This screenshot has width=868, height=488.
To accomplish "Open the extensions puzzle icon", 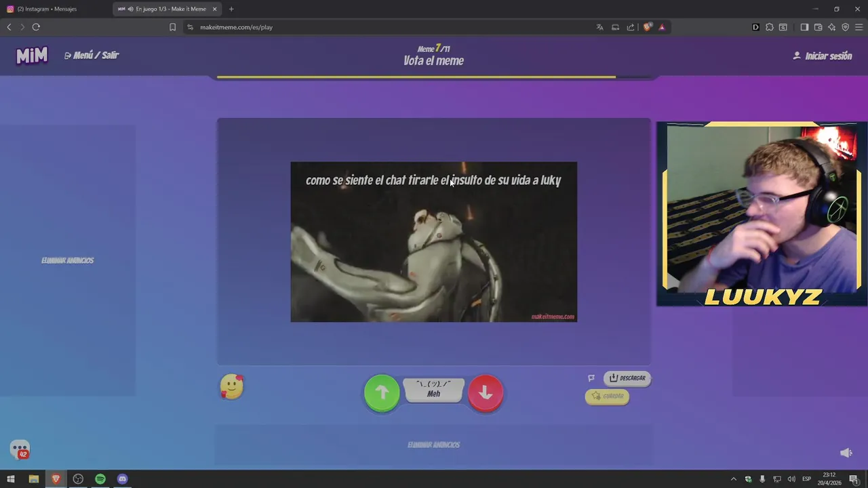I will 769,27.
